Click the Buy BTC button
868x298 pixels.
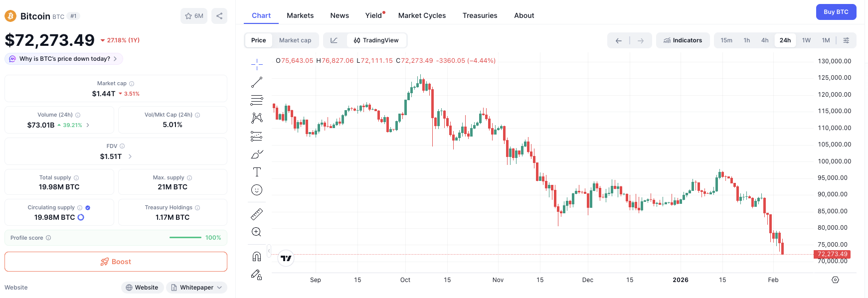click(x=836, y=12)
